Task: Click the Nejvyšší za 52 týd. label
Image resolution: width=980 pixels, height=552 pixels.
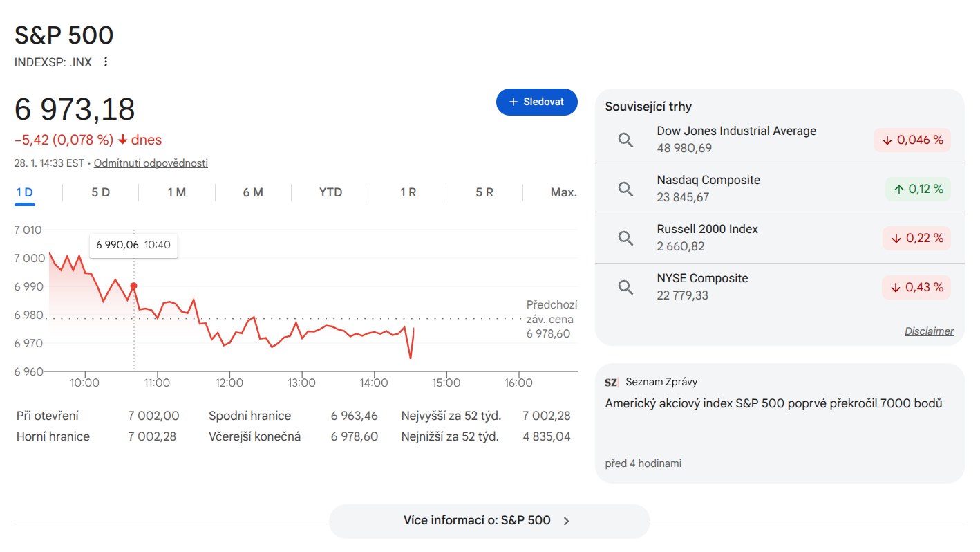Action: [451, 416]
